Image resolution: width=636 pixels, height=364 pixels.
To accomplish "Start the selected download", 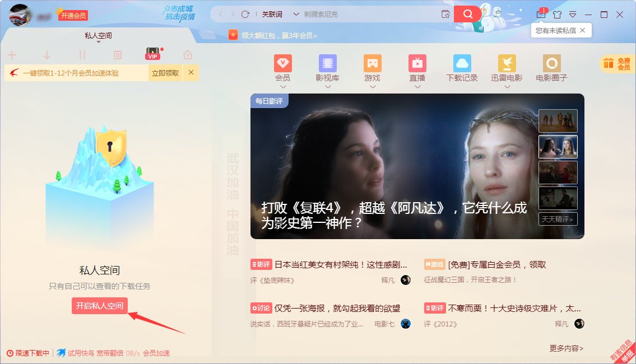I will coord(47,54).
